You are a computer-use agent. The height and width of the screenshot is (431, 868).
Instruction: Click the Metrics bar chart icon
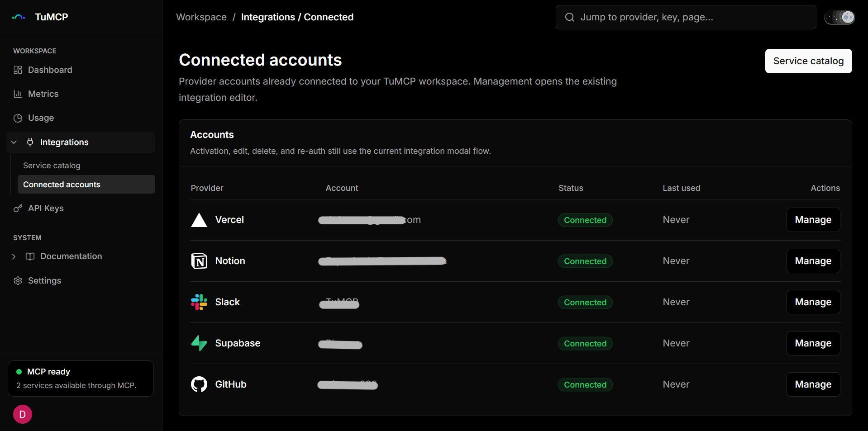[18, 94]
